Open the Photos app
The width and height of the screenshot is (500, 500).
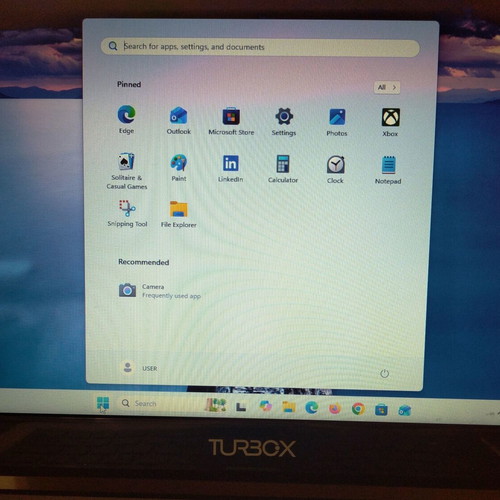pyautogui.click(x=337, y=122)
